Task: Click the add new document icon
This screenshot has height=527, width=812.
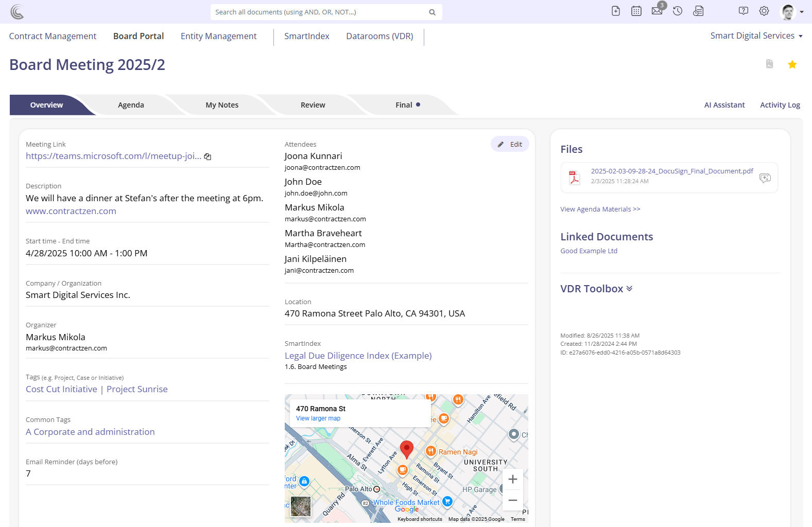Action: point(615,11)
